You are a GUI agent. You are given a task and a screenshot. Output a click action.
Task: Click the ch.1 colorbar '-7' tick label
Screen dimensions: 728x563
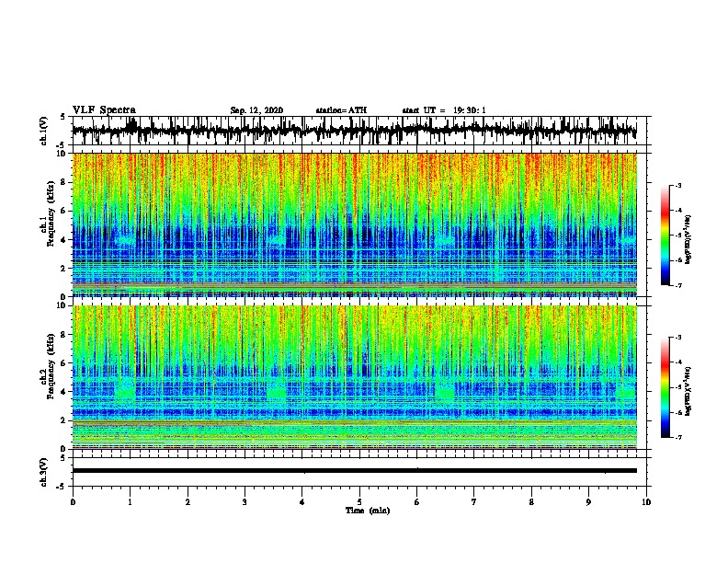678,285
